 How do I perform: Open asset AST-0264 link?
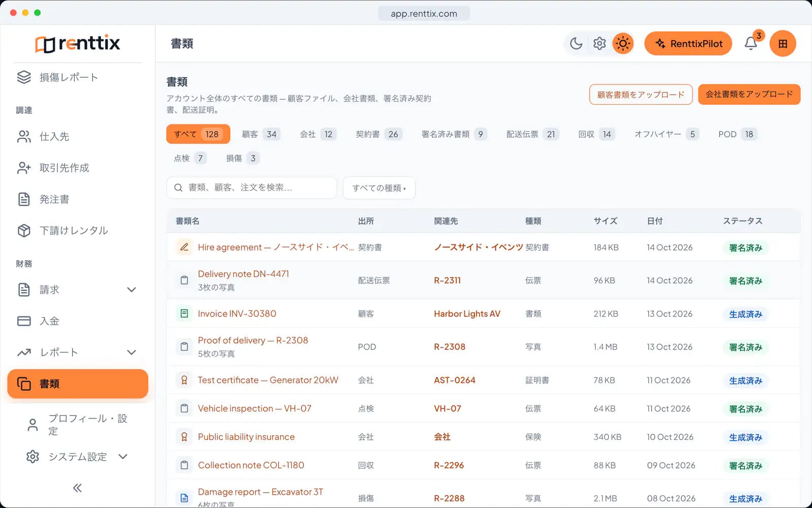455,380
